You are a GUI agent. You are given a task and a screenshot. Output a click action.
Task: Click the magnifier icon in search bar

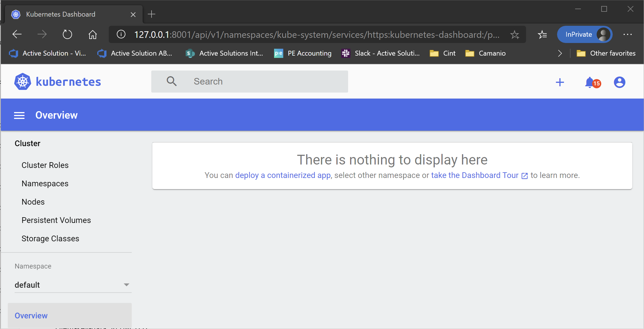pos(172,81)
